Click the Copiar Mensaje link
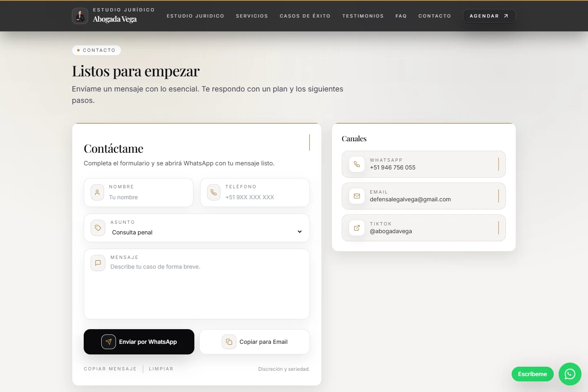This screenshot has width=588, height=392. coord(110,369)
